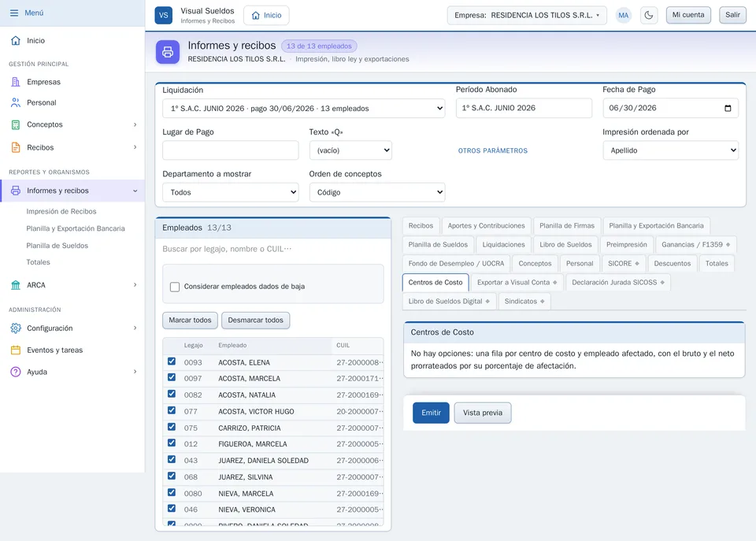Open the Empresa selector dropdown
Viewport: 756px width, 541px height.
[527, 15]
